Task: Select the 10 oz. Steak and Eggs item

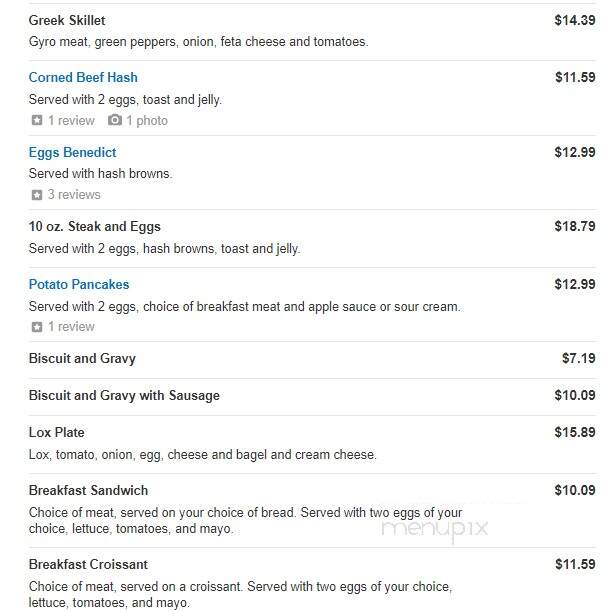Action: [95, 226]
